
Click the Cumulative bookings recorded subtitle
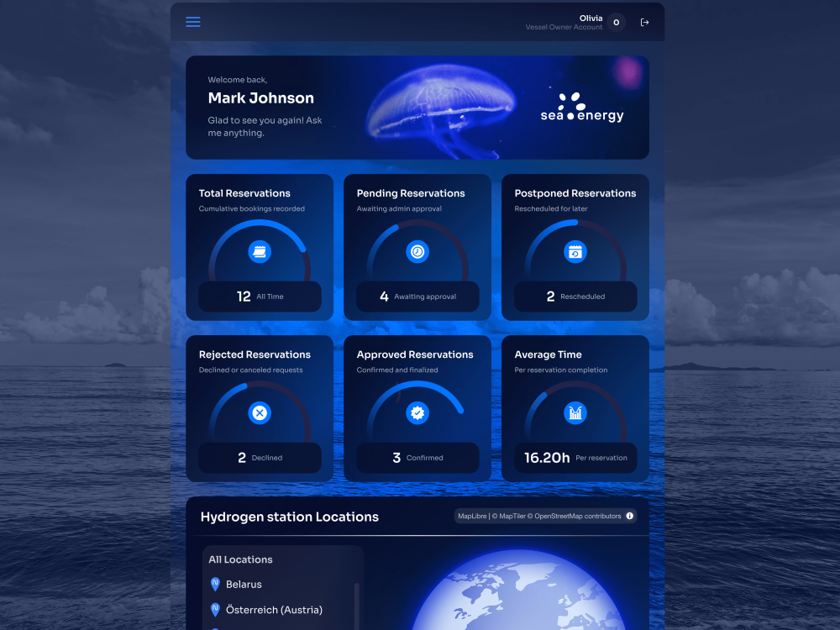(x=252, y=209)
